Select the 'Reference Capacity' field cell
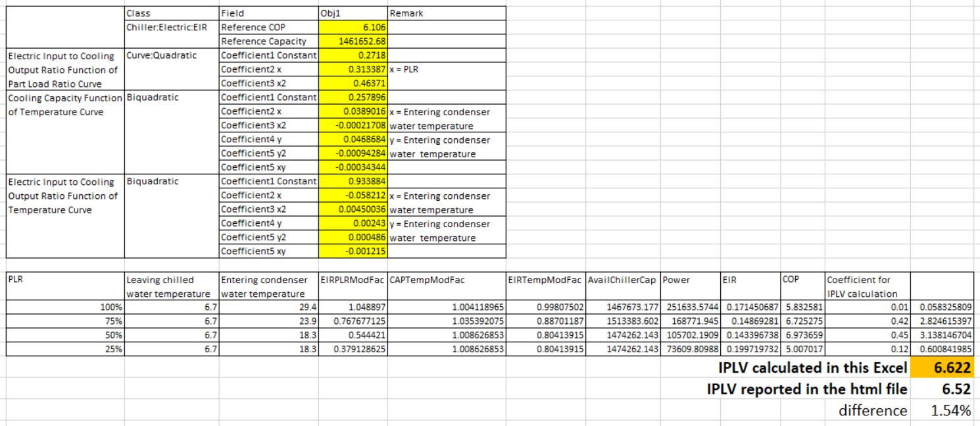This screenshot has width=980, height=426. 268,41
